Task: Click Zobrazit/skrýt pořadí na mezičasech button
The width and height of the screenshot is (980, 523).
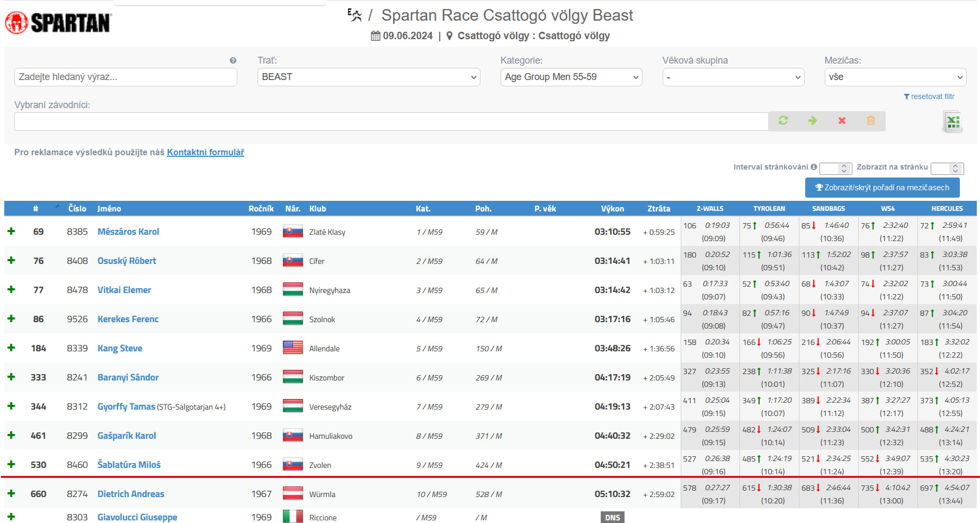Action: (x=883, y=188)
